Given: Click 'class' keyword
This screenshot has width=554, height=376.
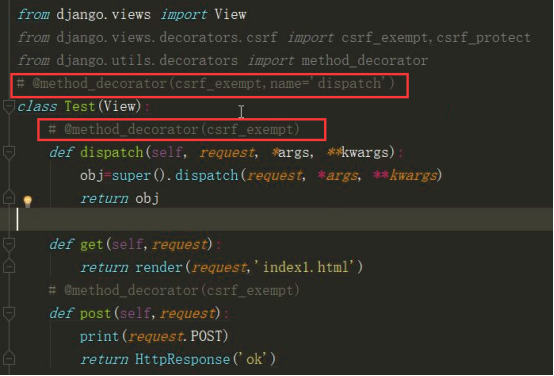Looking at the screenshot, I should (x=37, y=106).
